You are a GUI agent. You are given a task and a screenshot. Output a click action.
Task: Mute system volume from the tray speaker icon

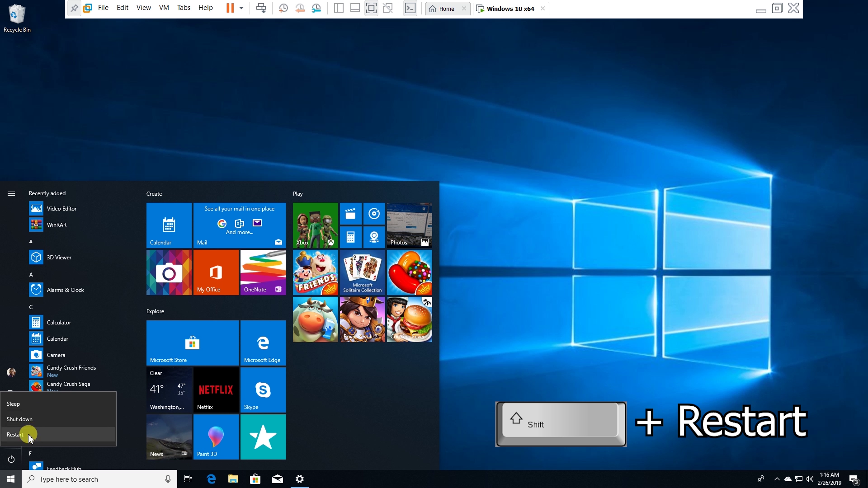tap(809, 479)
